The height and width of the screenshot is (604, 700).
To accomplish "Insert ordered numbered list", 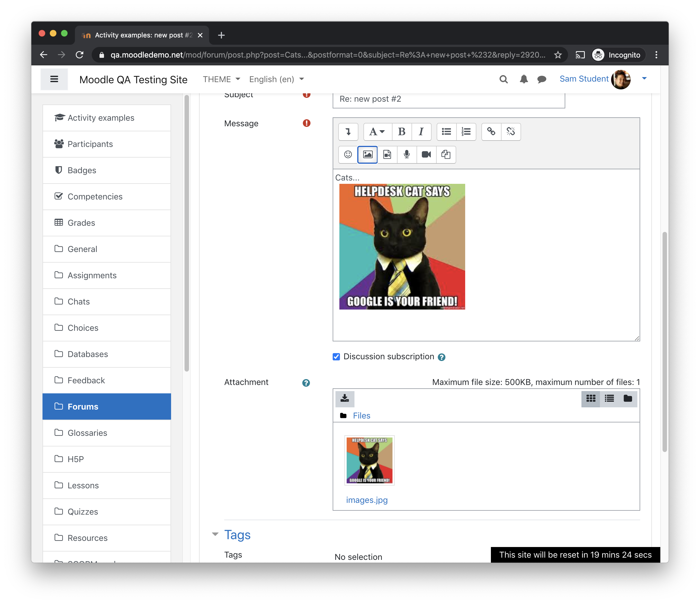I will 466,132.
